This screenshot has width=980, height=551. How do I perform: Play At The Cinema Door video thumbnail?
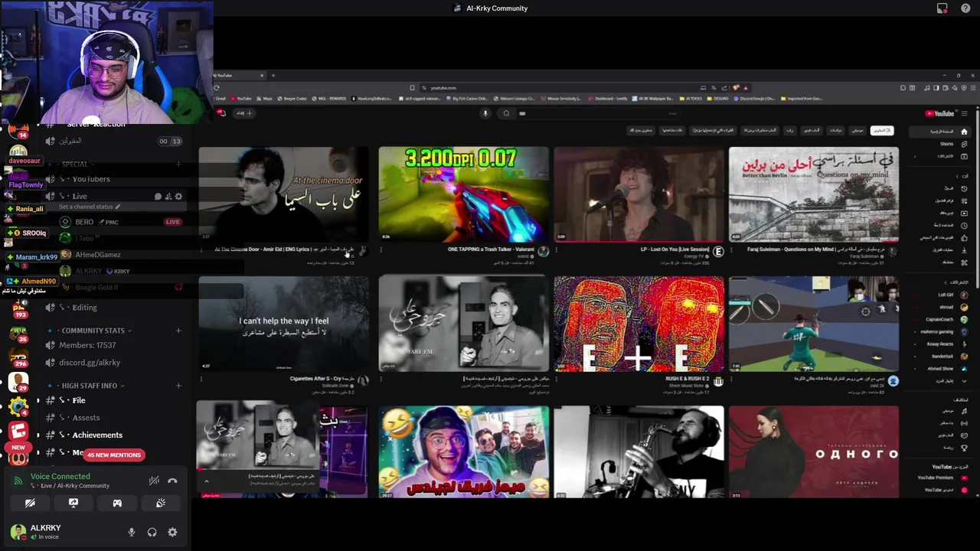click(283, 194)
